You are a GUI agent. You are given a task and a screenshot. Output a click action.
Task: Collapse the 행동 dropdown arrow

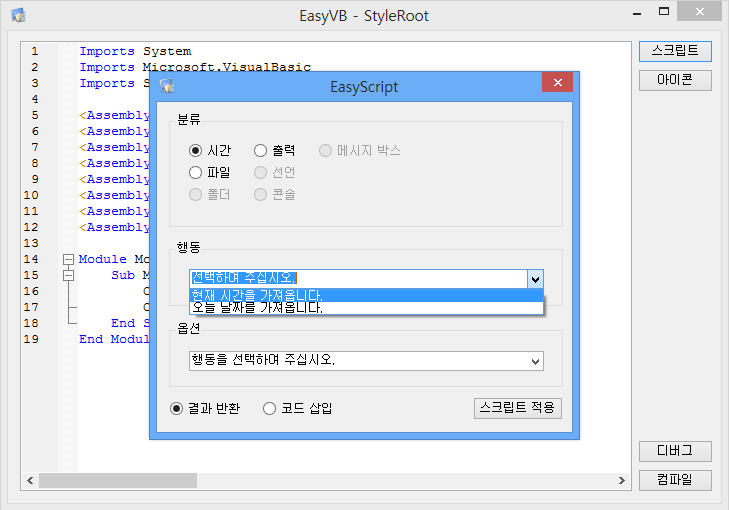click(535, 279)
